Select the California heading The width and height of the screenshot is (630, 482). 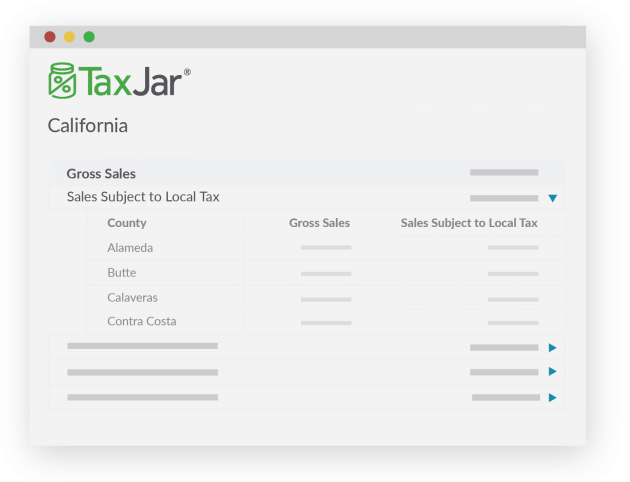click(x=88, y=126)
